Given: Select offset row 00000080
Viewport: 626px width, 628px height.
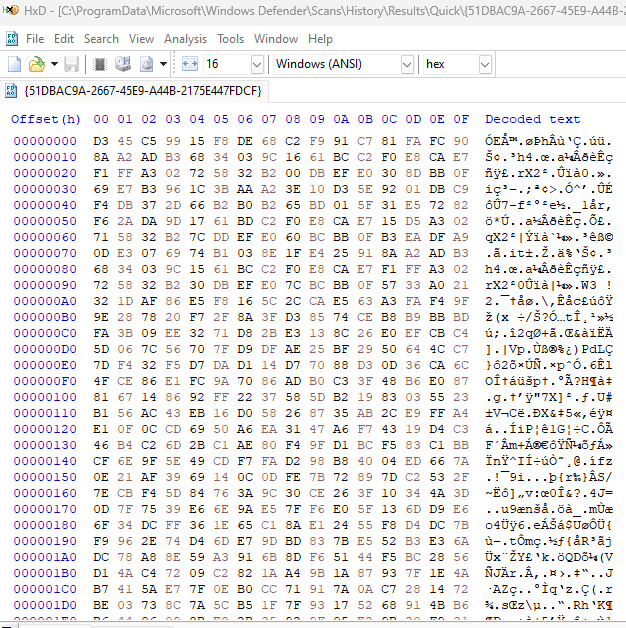Looking at the screenshot, I should click(45, 269).
